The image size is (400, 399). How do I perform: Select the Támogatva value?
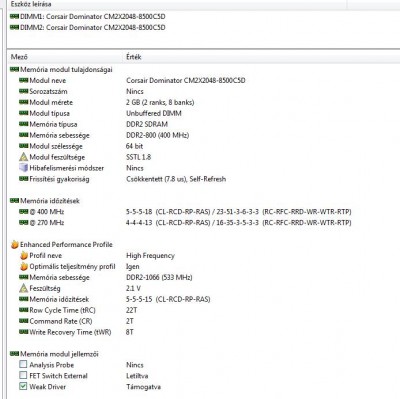143,387
